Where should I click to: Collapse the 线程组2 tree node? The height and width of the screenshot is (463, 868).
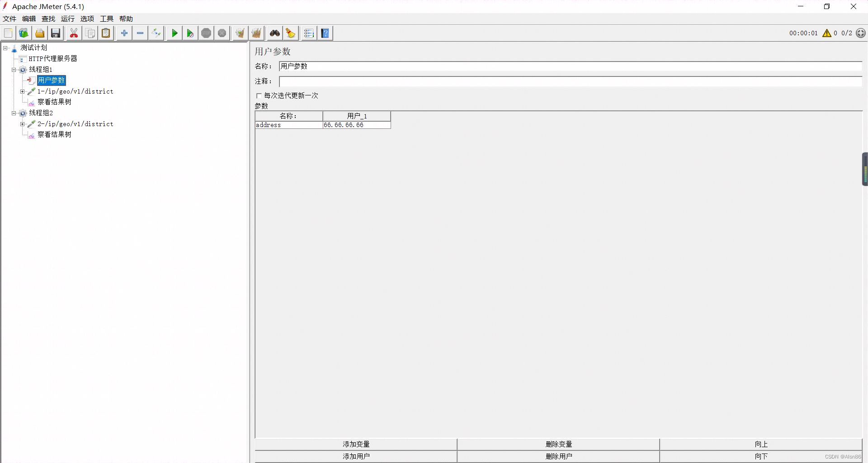14,113
